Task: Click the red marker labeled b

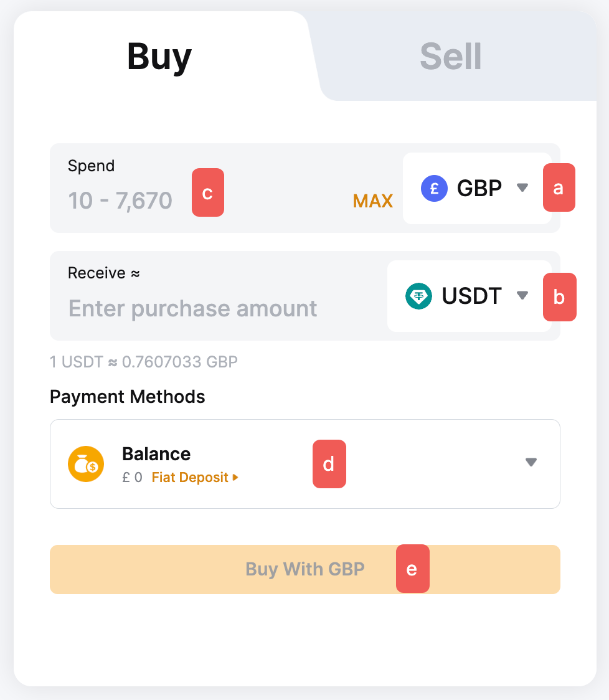Action: 559,297
